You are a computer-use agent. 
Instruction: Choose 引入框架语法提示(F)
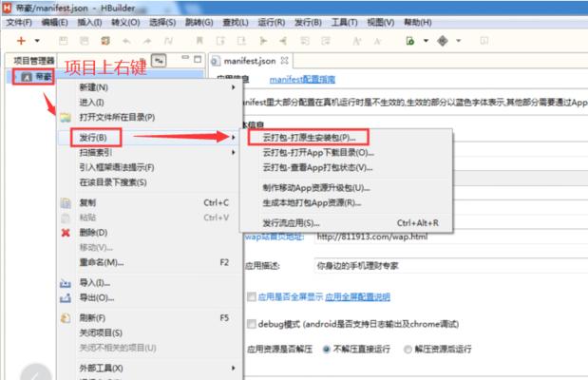[149, 167]
